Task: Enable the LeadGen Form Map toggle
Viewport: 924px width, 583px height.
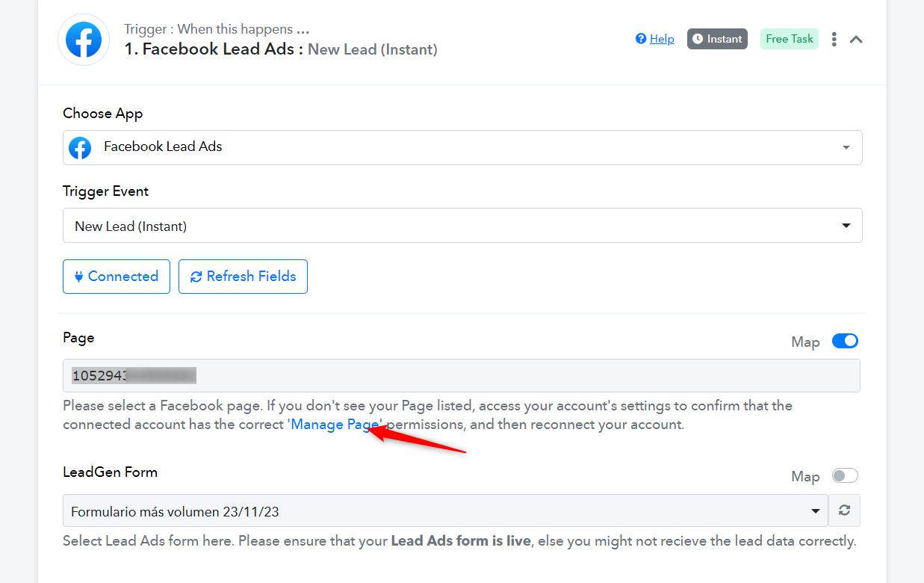Action: pyautogui.click(x=846, y=475)
